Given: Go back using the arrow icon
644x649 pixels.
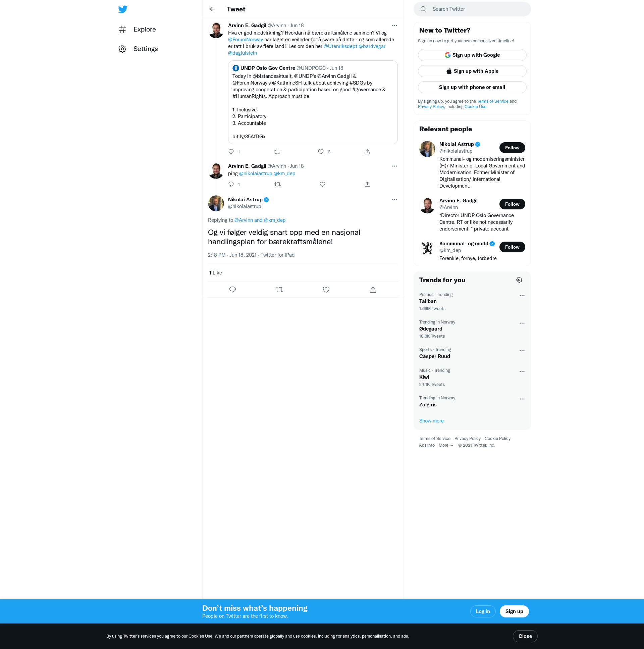Looking at the screenshot, I should pyautogui.click(x=212, y=9).
